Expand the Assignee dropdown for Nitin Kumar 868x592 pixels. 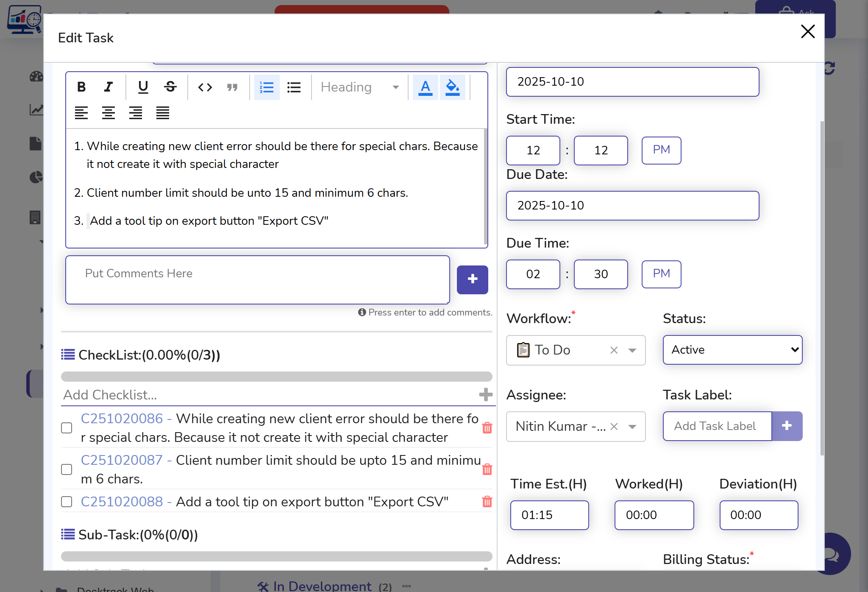pyautogui.click(x=632, y=427)
